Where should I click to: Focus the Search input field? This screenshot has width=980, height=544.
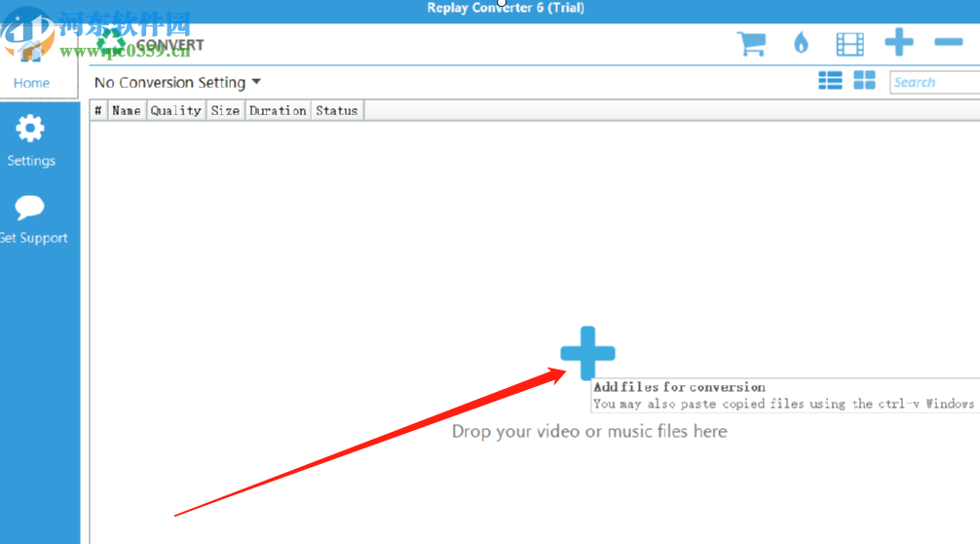tap(934, 83)
